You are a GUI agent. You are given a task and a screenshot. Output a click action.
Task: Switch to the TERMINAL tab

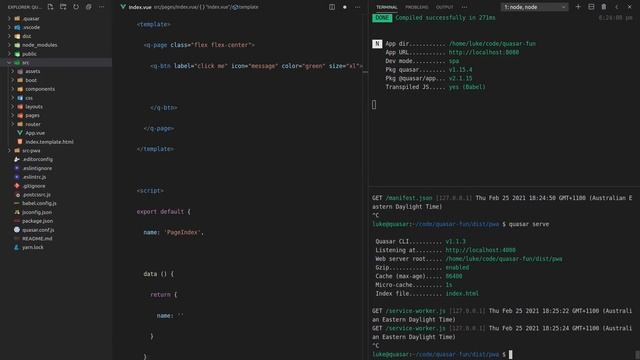[x=387, y=7]
